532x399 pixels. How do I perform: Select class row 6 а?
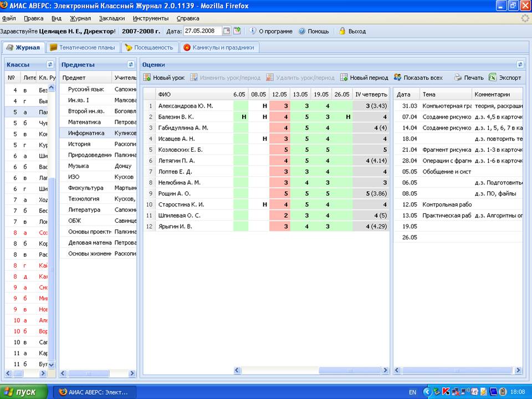pos(26,156)
